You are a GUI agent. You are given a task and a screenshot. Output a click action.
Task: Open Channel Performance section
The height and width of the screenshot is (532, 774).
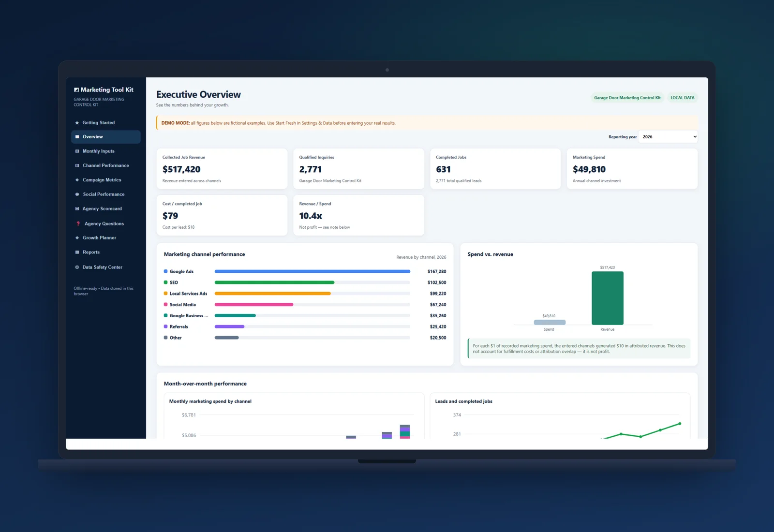pyautogui.click(x=106, y=165)
